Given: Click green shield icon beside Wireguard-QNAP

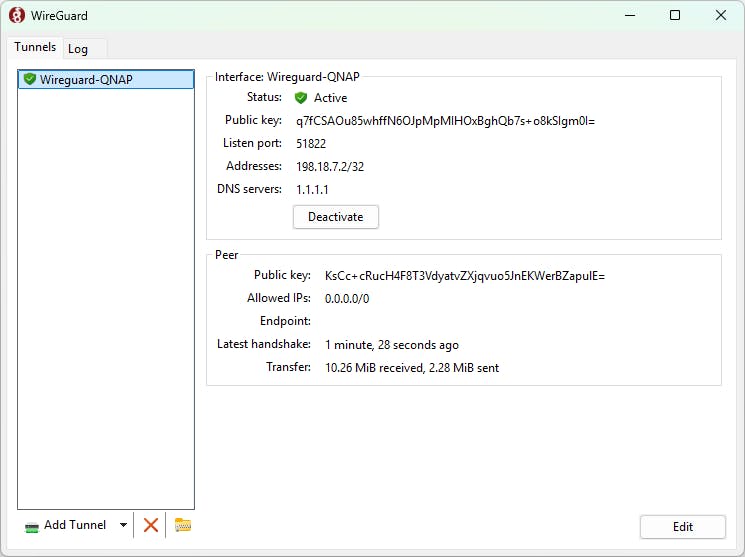Looking at the screenshot, I should (30, 79).
